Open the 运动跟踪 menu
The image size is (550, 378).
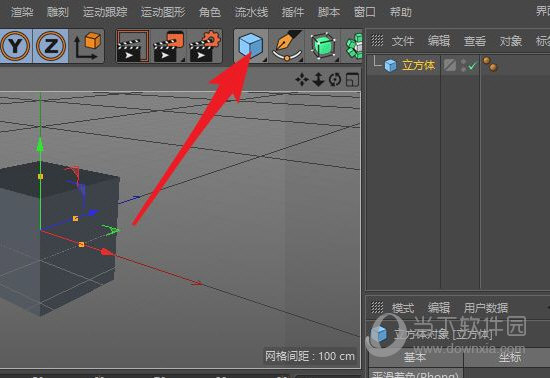click(105, 12)
